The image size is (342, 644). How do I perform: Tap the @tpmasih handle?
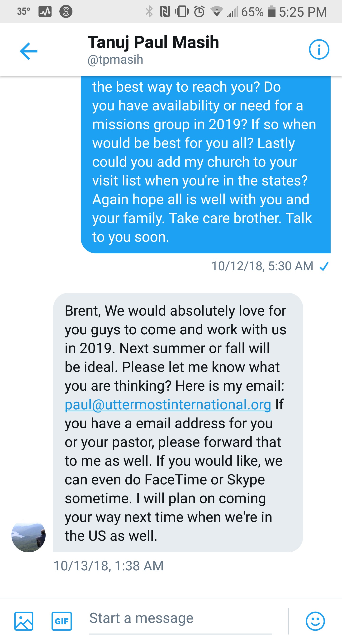[x=115, y=60]
